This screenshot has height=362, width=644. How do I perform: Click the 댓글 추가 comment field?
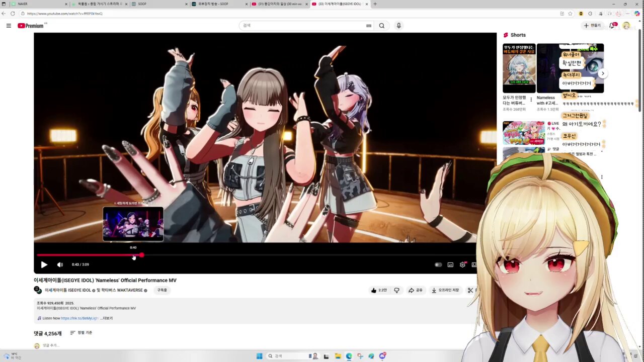51,345
